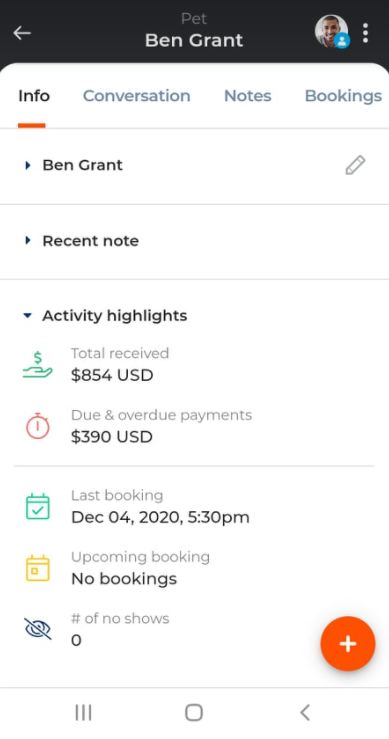Viewport: 389px width, 739px height.
Task: Switch to the Conversation tab
Action: click(137, 96)
